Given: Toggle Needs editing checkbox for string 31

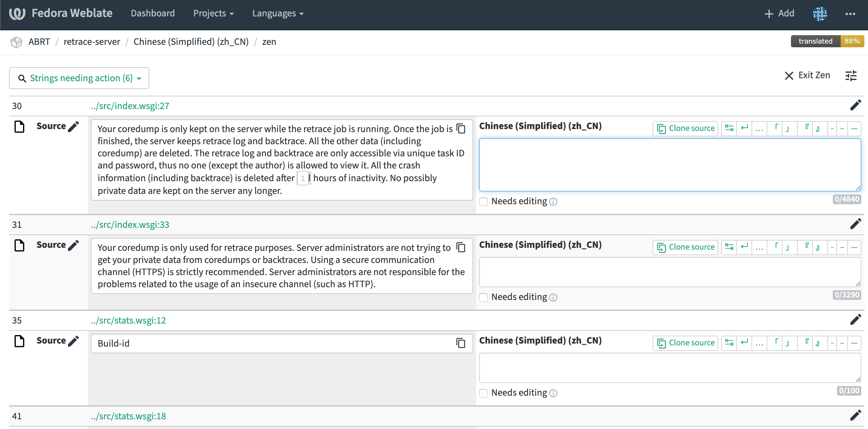Looking at the screenshot, I should (484, 297).
